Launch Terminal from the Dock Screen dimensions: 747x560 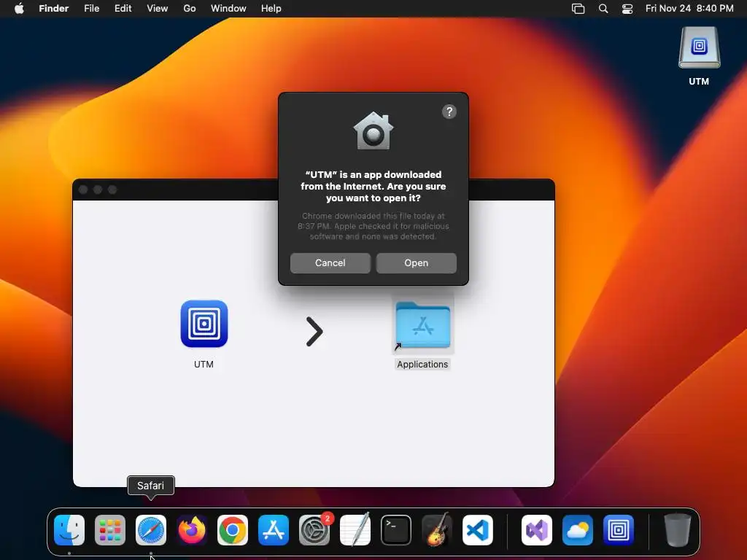click(396, 530)
